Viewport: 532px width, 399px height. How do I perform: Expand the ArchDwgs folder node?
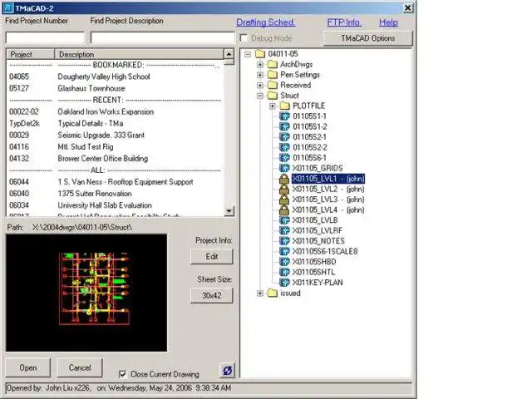click(260, 65)
